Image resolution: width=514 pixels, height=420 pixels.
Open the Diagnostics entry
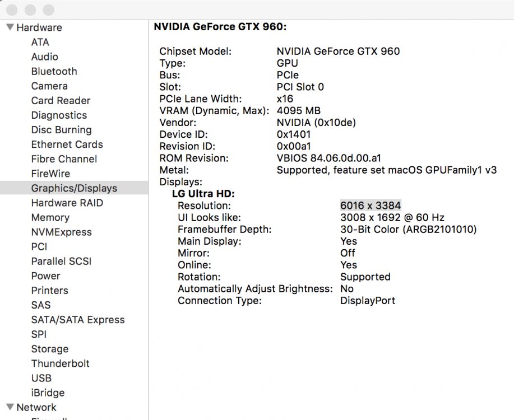click(x=59, y=115)
